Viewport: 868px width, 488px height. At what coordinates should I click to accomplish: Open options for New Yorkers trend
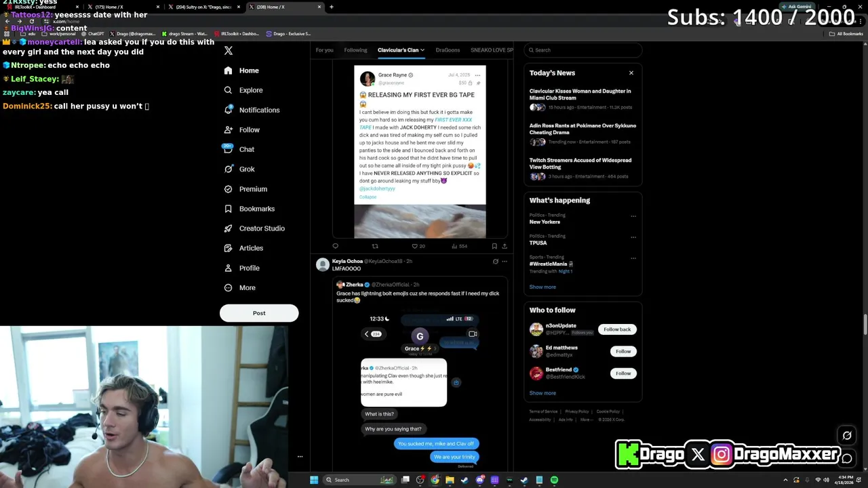633,216
